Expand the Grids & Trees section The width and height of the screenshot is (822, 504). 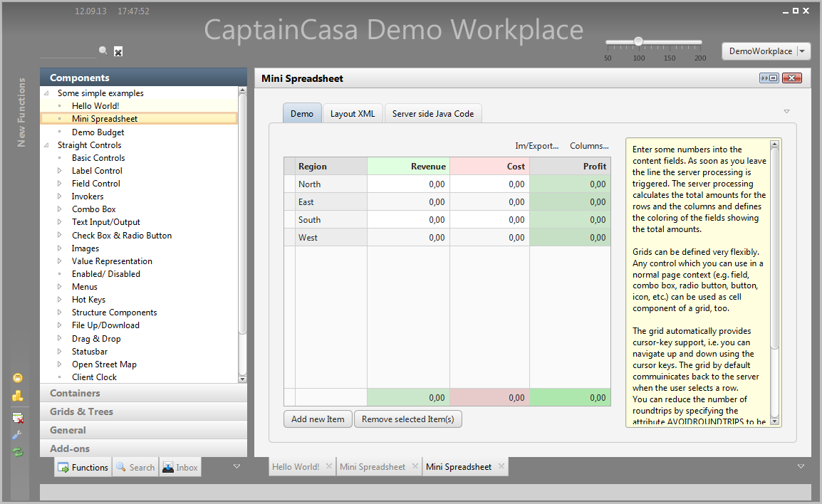click(81, 411)
